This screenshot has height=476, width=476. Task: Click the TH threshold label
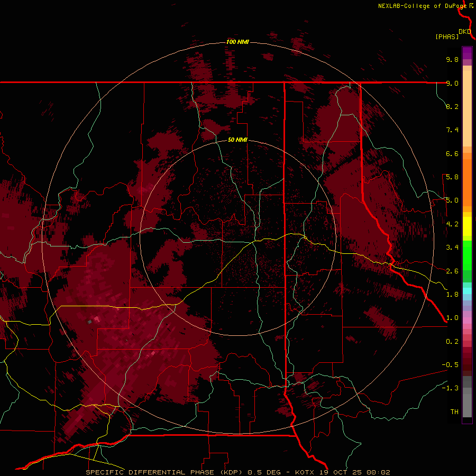coord(454,412)
